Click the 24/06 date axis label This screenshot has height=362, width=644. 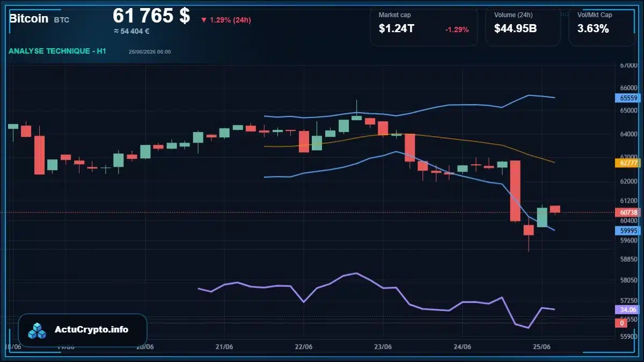pos(463,347)
